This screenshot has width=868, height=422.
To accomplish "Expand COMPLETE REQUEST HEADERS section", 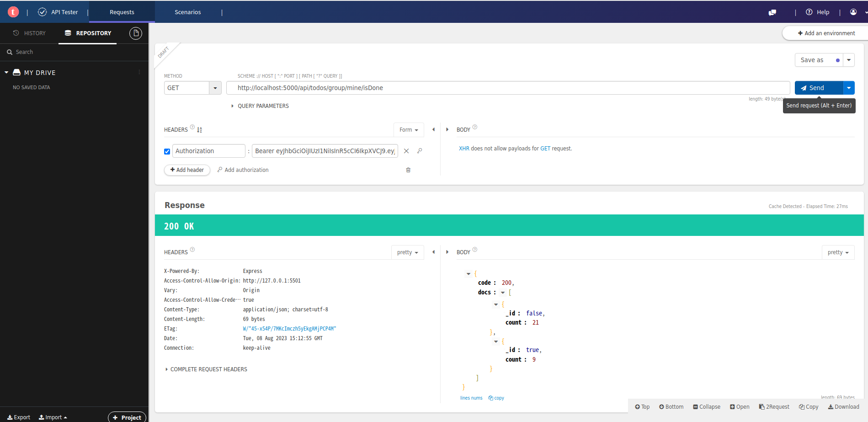I will (206, 369).
